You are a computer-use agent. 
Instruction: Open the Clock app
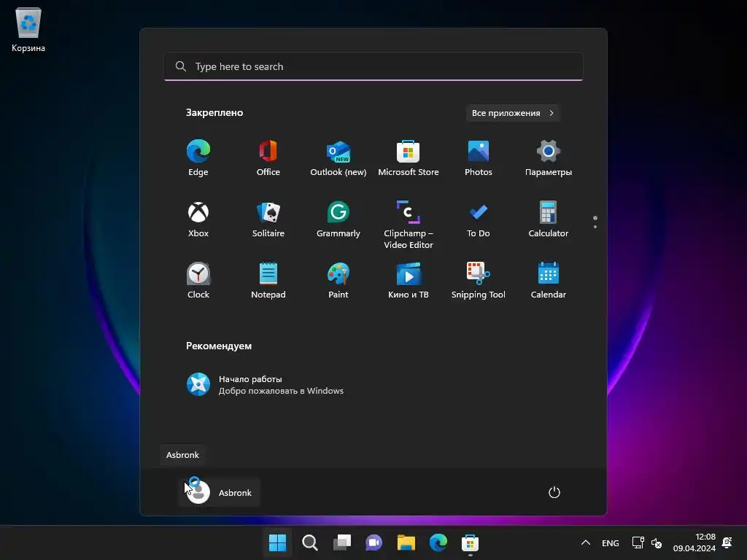pos(198,281)
